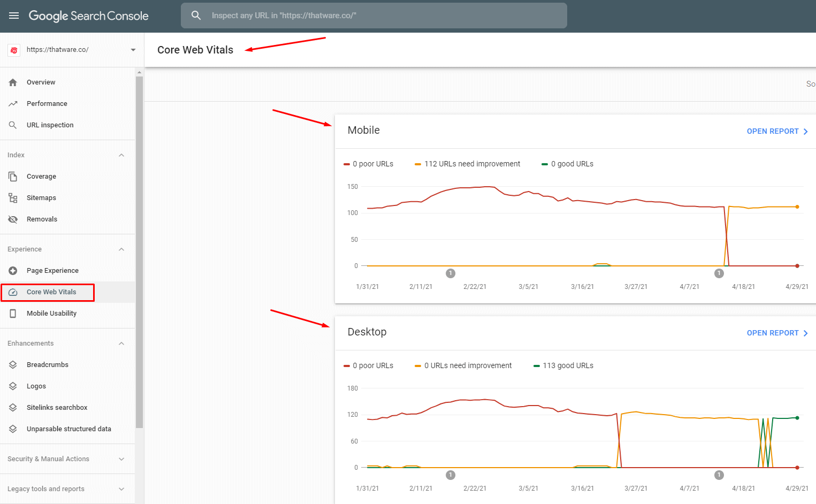The width and height of the screenshot is (816, 504).
Task: Open the Page Experience report
Action: [x=67, y=271]
